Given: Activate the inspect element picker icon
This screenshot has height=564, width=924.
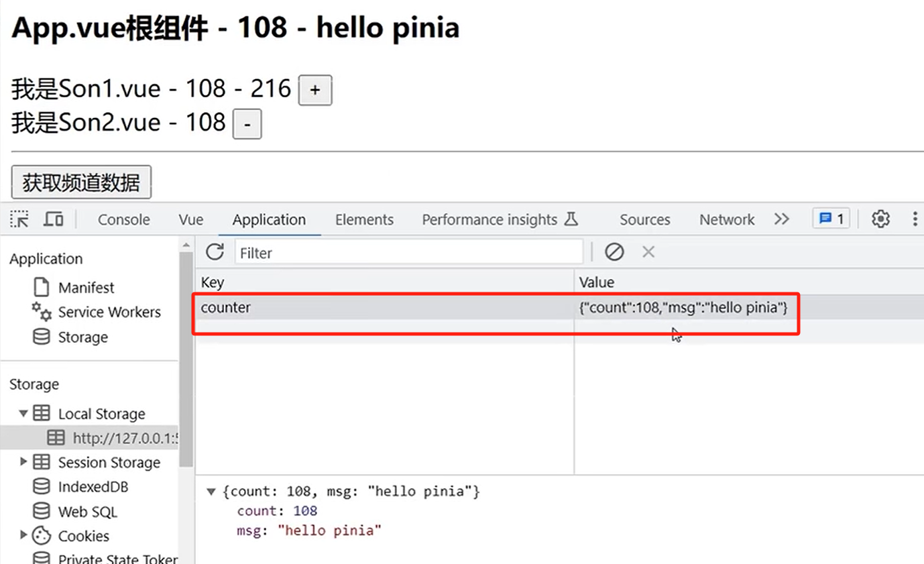Looking at the screenshot, I should [x=19, y=219].
